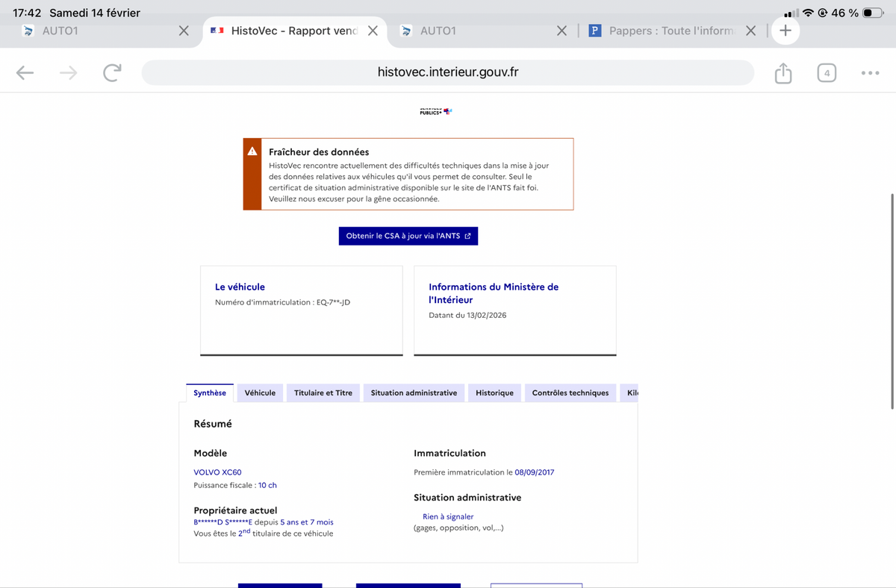Close the first AUTO1 tab
Viewport: 896px width, 588px height.
(184, 31)
